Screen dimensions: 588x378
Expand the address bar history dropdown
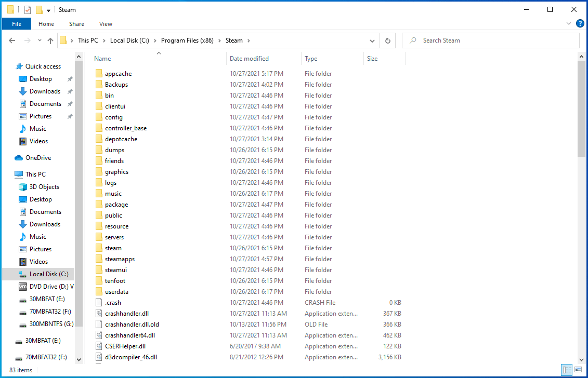coord(372,40)
